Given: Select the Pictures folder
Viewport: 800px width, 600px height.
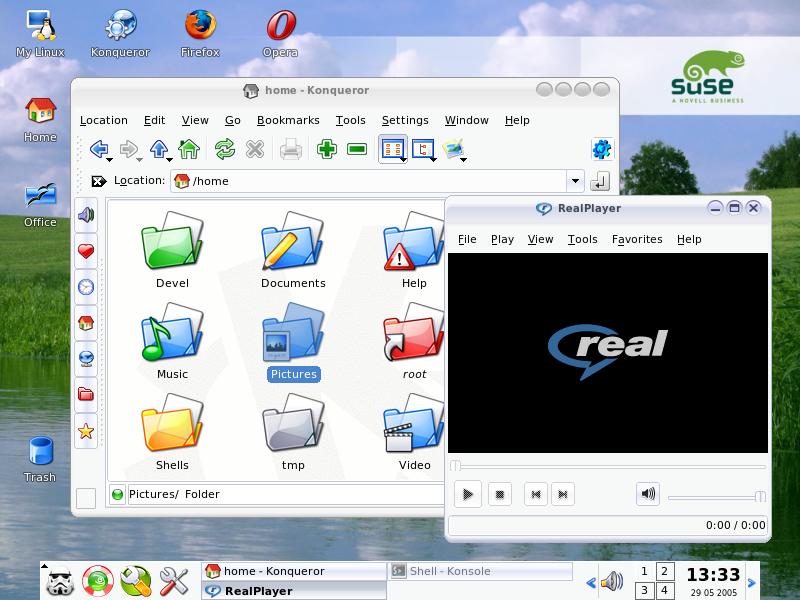Looking at the screenshot, I should click(x=293, y=341).
